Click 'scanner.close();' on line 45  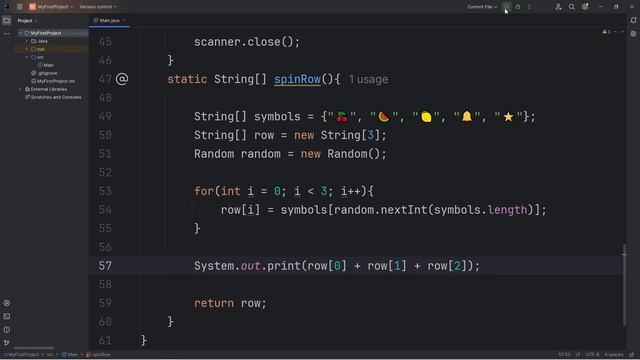point(247,42)
